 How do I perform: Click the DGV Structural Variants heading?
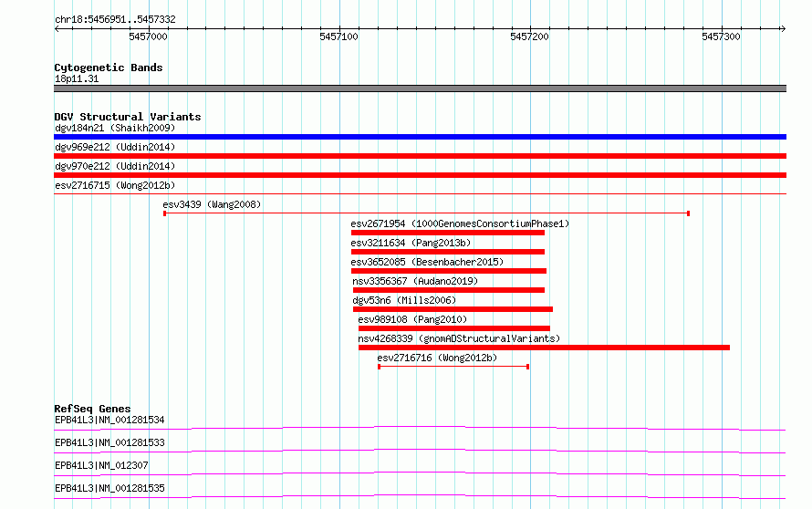128,117
